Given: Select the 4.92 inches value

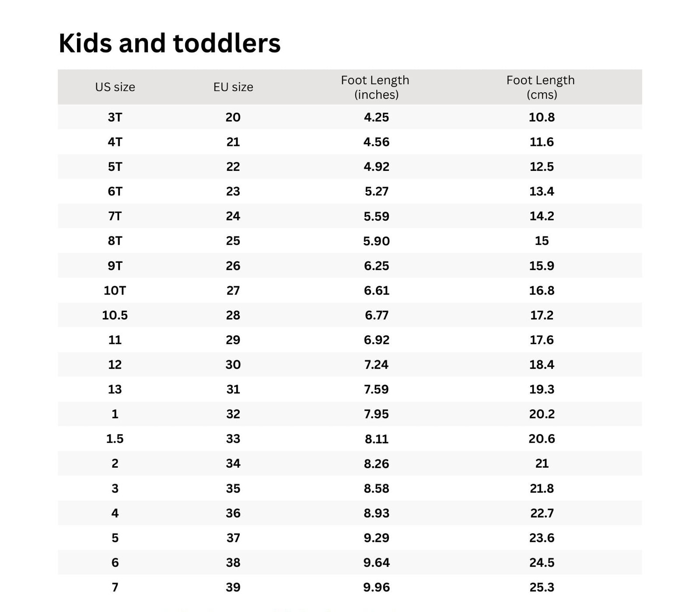Looking at the screenshot, I should 376,167.
